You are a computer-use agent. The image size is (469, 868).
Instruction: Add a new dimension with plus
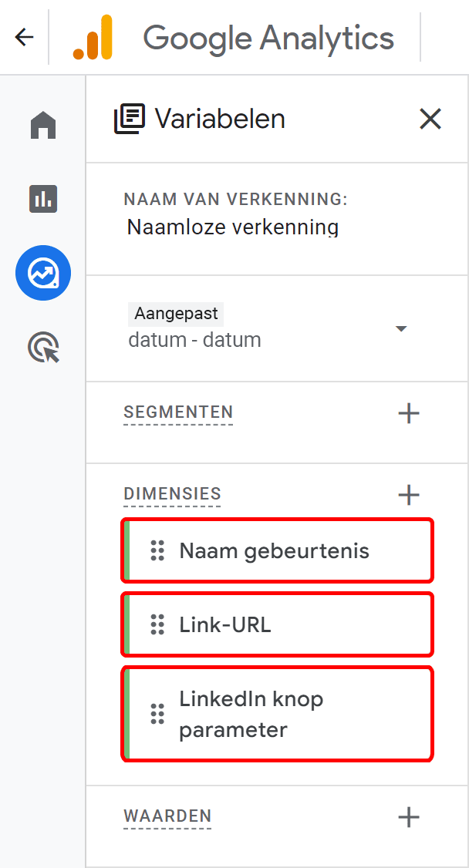tap(408, 494)
